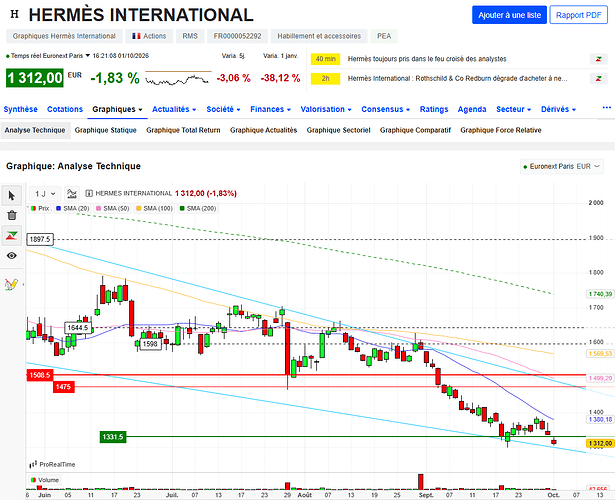Toggle the Volume legend item
The height and width of the screenshot is (500, 615).
tap(45, 480)
